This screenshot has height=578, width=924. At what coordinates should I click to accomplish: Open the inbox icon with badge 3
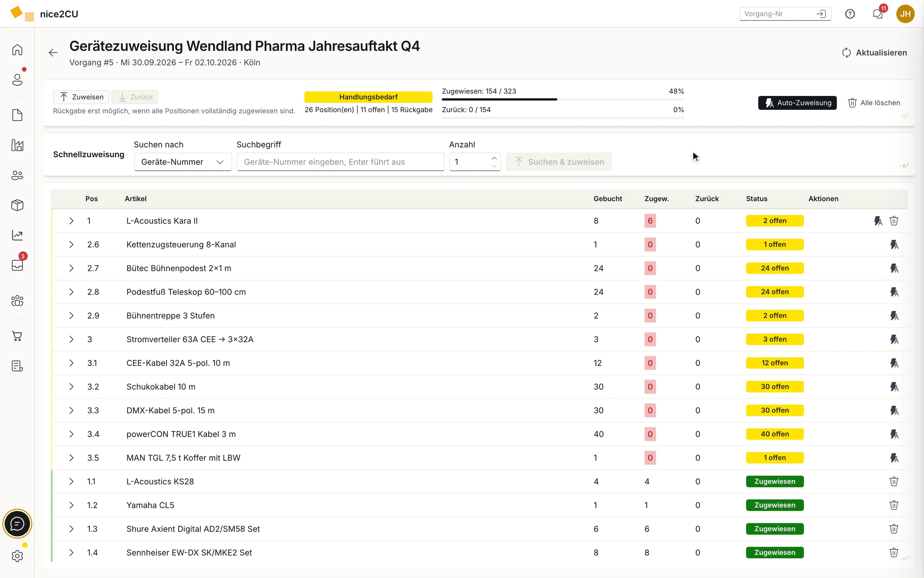pyautogui.click(x=17, y=265)
